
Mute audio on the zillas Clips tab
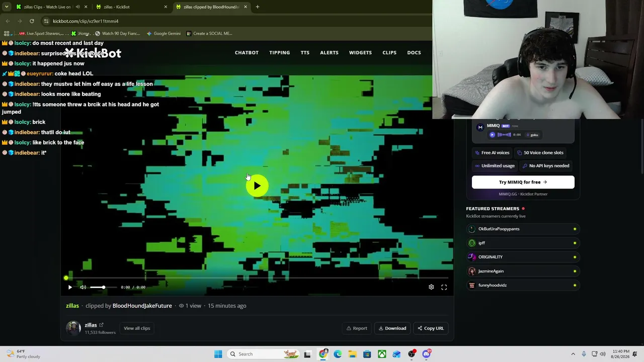pyautogui.click(x=77, y=7)
